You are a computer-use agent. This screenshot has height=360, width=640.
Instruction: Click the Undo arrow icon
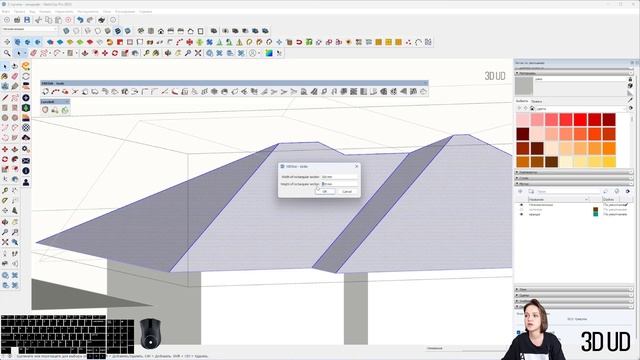pyautogui.click(x=80, y=20)
